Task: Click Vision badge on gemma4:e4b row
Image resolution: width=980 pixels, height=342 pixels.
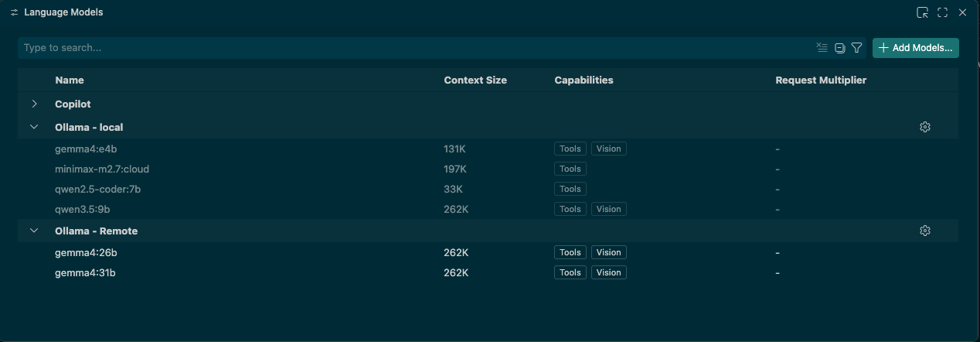Action: pos(609,149)
